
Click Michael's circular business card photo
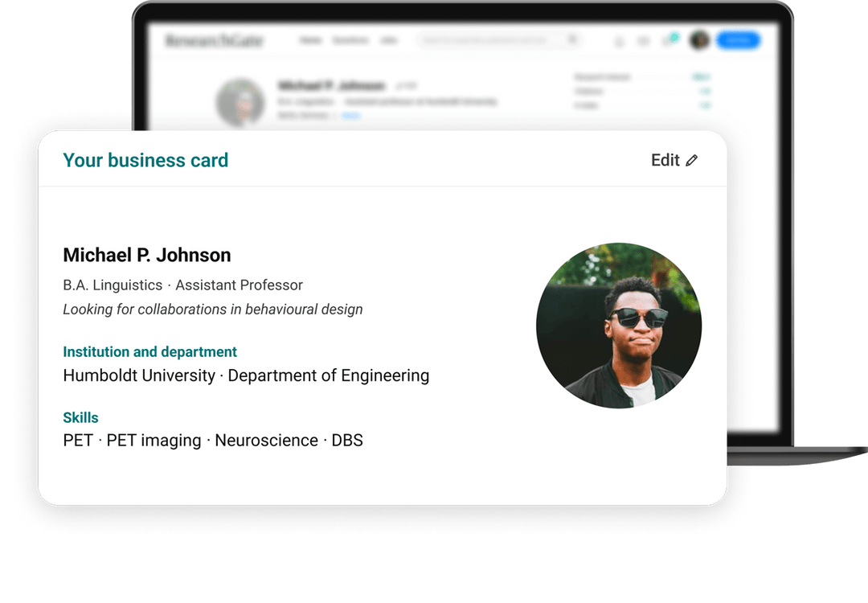pyautogui.click(x=619, y=325)
